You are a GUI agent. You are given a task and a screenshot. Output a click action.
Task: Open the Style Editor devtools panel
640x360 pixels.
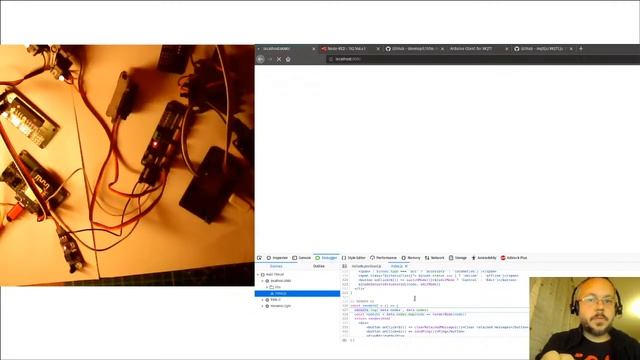click(353, 258)
